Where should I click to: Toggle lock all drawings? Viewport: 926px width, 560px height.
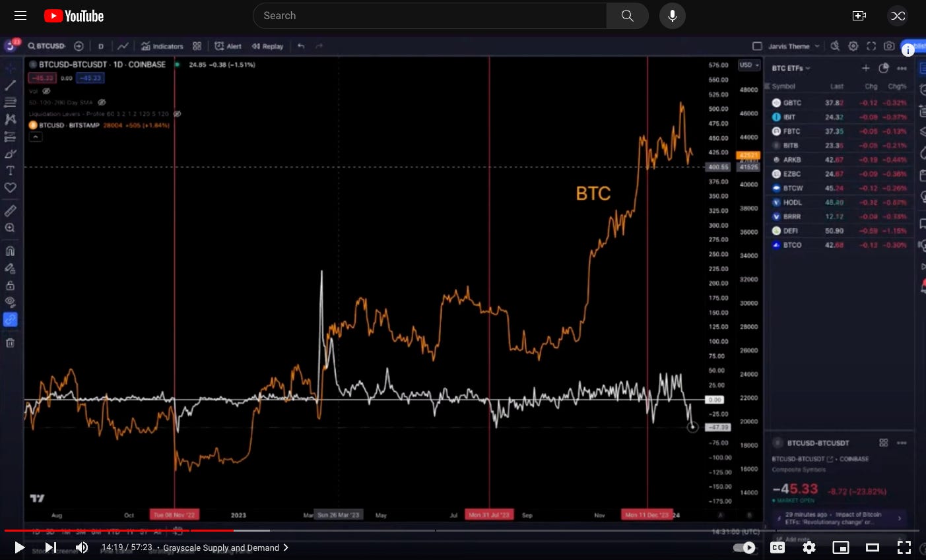click(x=11, y=286)
